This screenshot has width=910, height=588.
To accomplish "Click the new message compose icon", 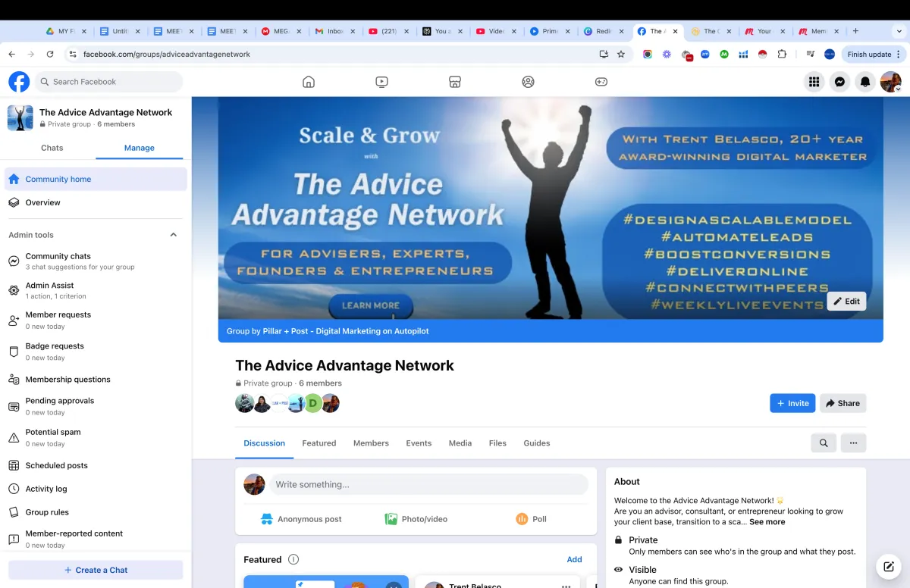I will (x=888, y=567).
